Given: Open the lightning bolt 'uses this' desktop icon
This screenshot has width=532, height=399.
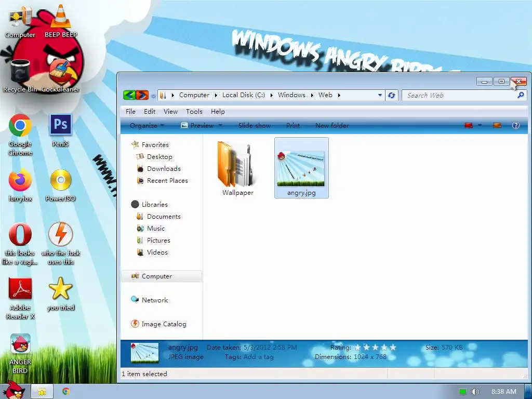Looking at the screenshot, I should tap(61, 244).
